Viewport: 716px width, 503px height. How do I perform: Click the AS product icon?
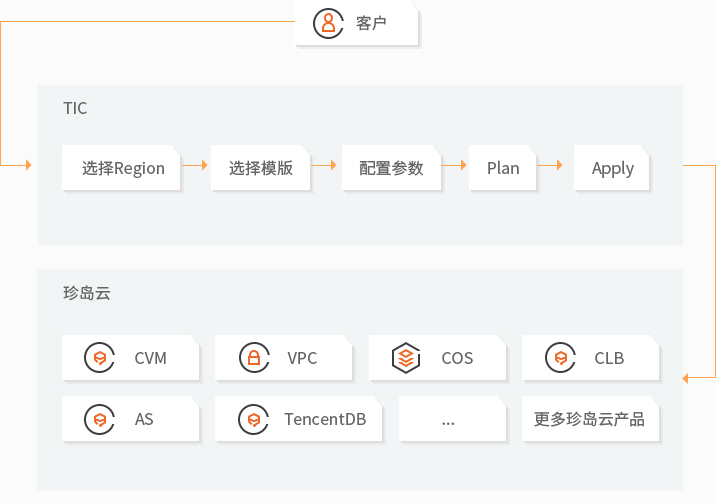click(x=100, y=419)
